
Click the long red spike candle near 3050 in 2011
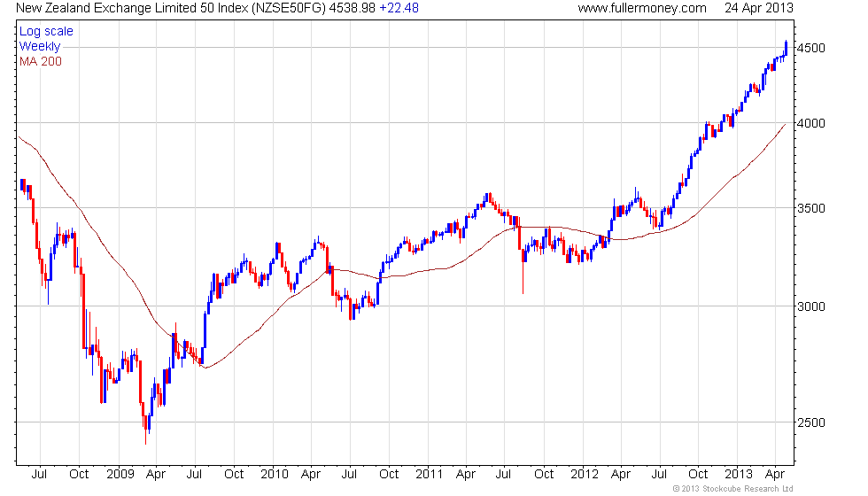click(523, 271)
